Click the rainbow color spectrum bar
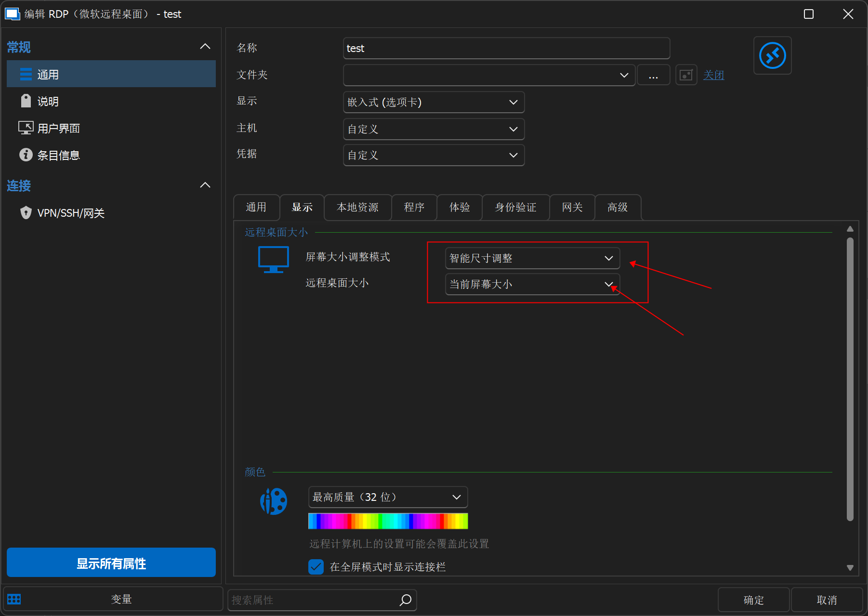The height and width of the screenshot is (616, 868). click(388, 521)
